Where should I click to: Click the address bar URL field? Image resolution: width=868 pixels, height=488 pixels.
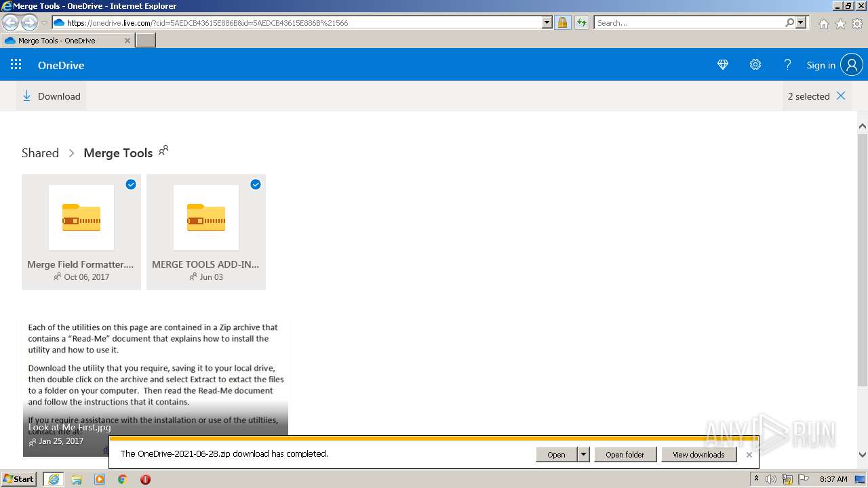(x=297, y=22)
